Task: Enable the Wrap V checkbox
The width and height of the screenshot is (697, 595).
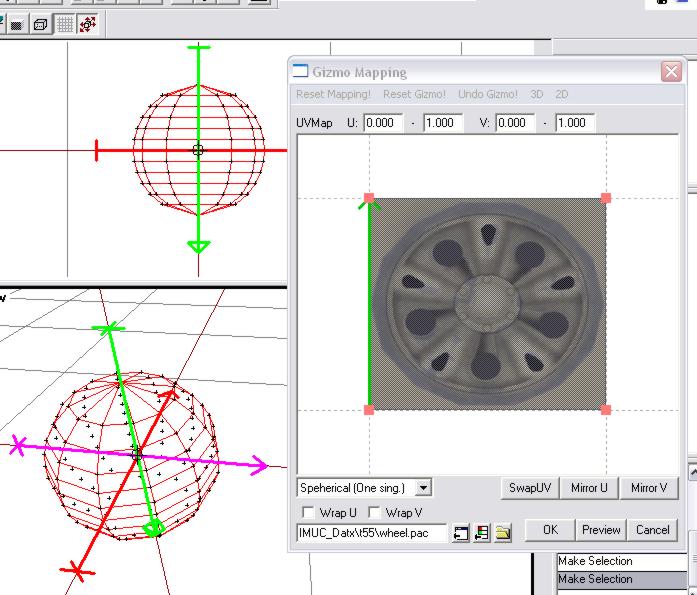Action: (x=374, y=513)
